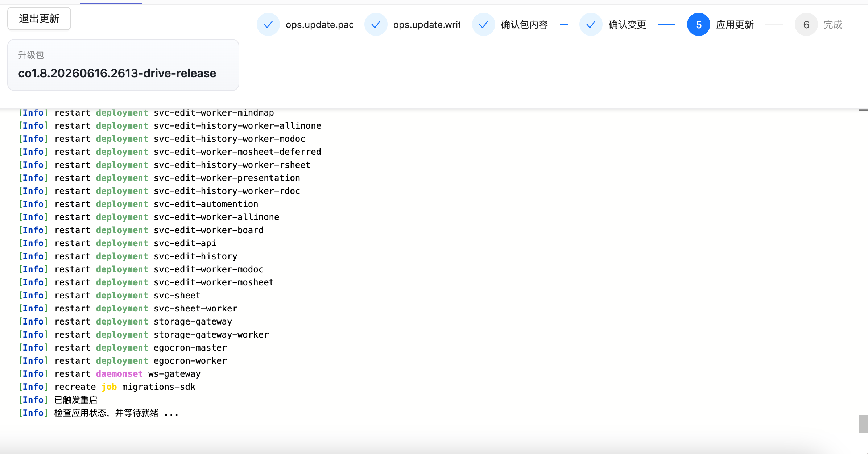Click the upgrade package name co1.8.20260616.2613-drive-release
The height and width of the screenshot is (454, 868).
point(117,73)
